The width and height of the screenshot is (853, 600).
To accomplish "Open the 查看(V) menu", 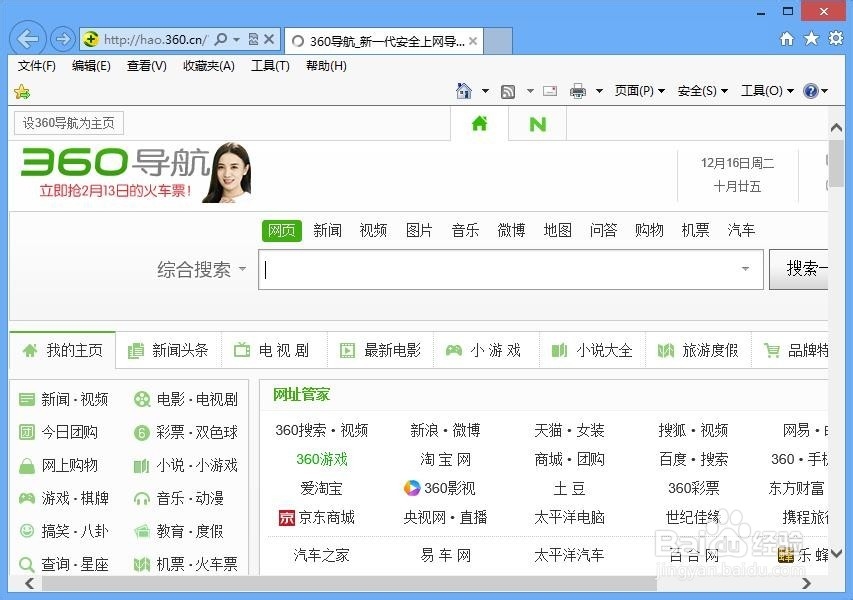I will (146, 66).
